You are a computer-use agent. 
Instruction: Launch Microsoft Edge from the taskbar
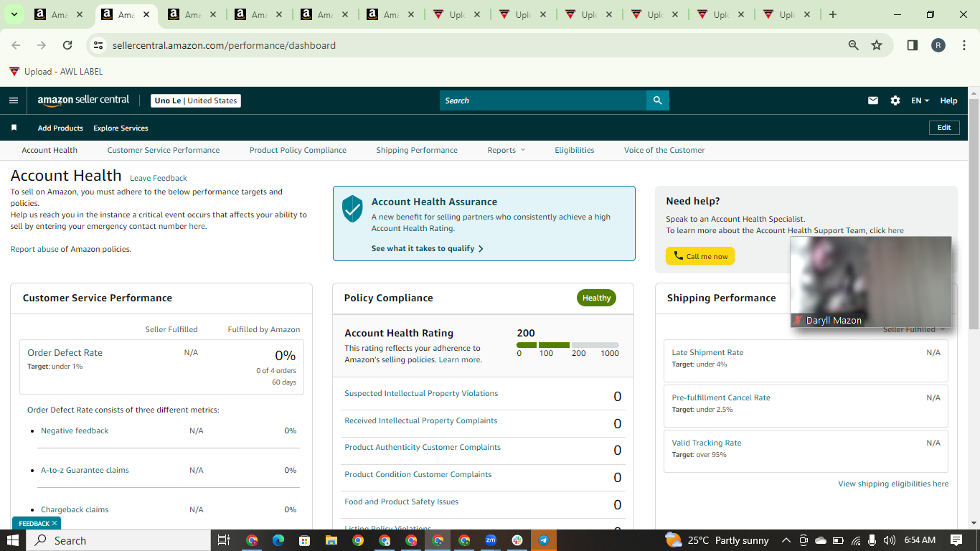click(x=278, y=540)
